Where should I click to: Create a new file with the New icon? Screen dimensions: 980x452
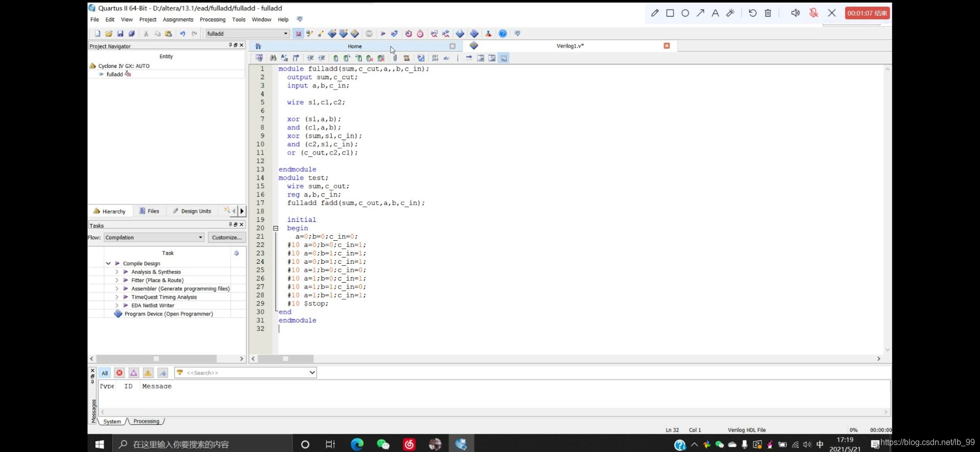point(97,34)
